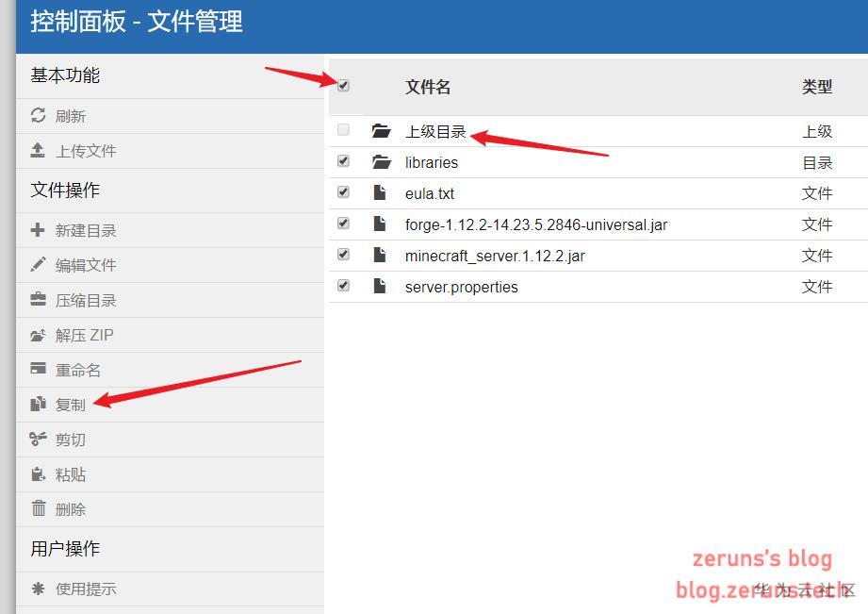Image resolution: width=868 pixels, height=614 pixels.
Task: Click the file icon of minecraft_server.1.12.2.jar
Action: click(x=380, y=255)
